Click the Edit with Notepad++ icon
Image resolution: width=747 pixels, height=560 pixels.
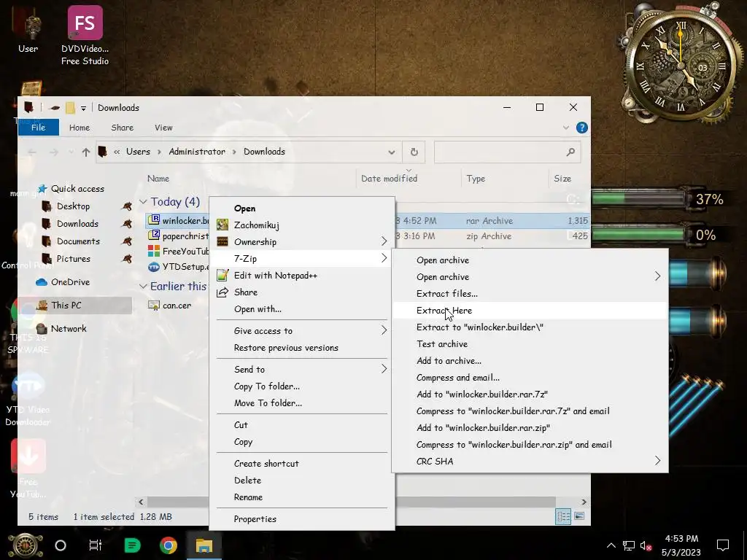(x=222, y=275)
